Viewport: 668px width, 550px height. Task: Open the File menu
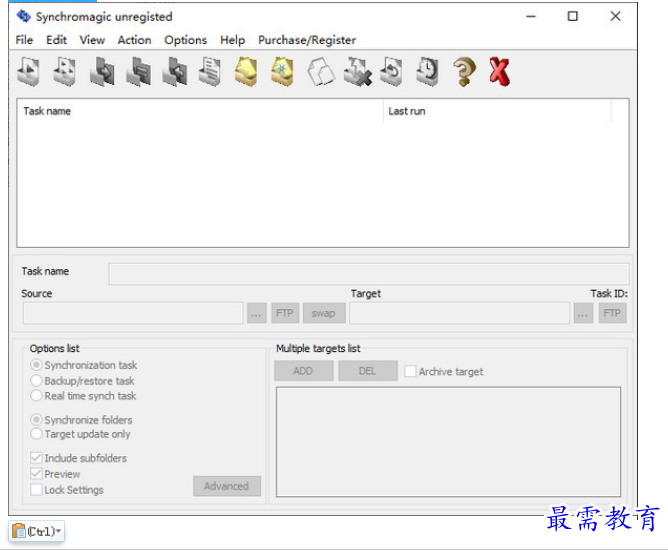pyautogui.click(x=24, y=40)
